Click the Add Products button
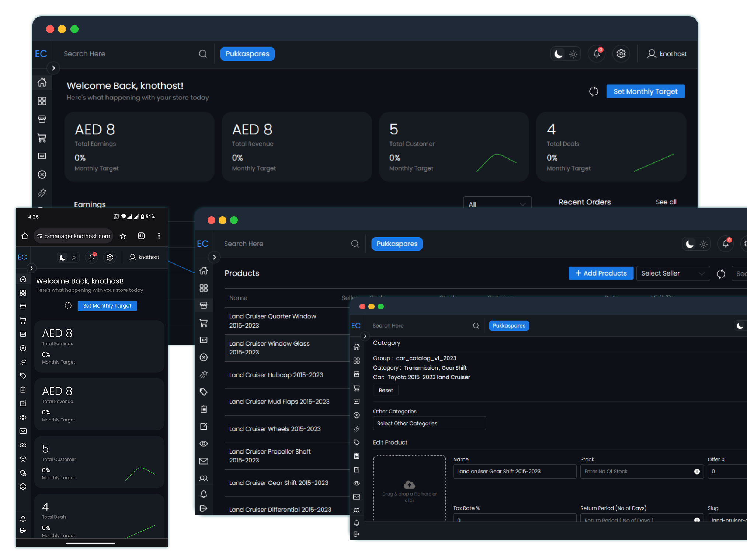The width and height of the screenshot is (747, 560). [x=601, y=273]
